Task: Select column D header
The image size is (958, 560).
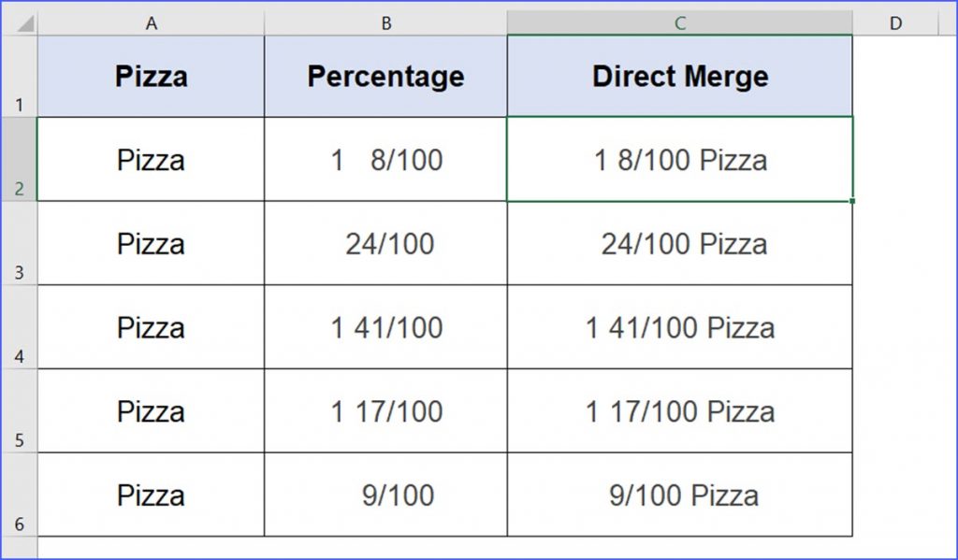Action: click(895, 23)
